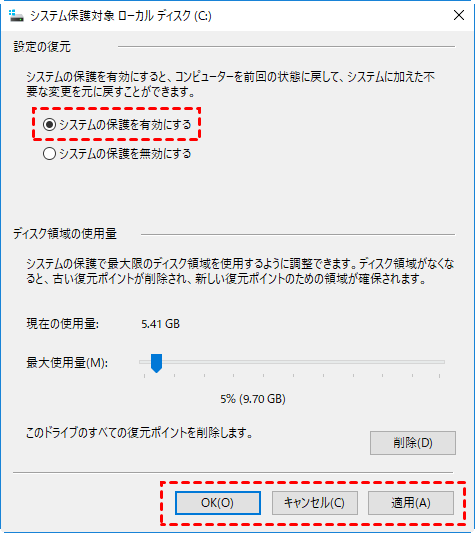
Task: Apply changes with 適用(A) button
Action: pyautogui.click(x=411, y=503)
